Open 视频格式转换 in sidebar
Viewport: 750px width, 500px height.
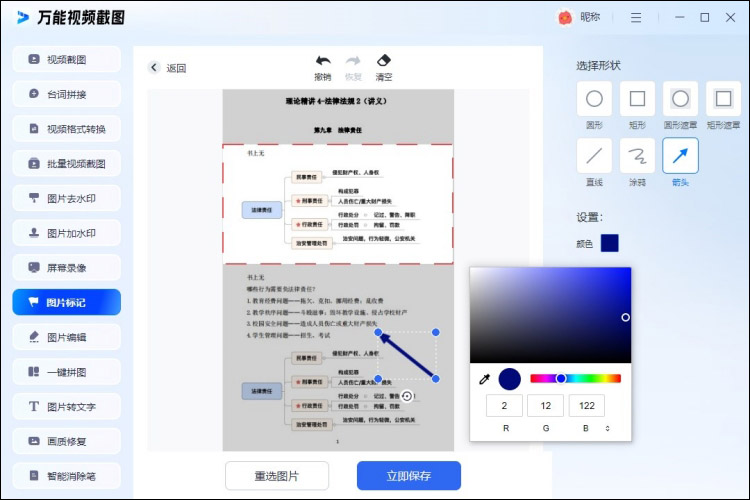coord(66,129)
